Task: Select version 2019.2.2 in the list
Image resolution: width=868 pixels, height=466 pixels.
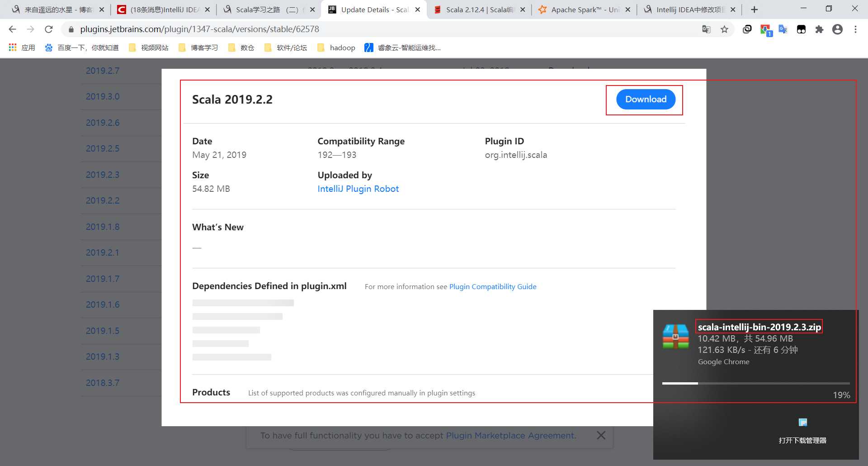Action: [103, 200]
